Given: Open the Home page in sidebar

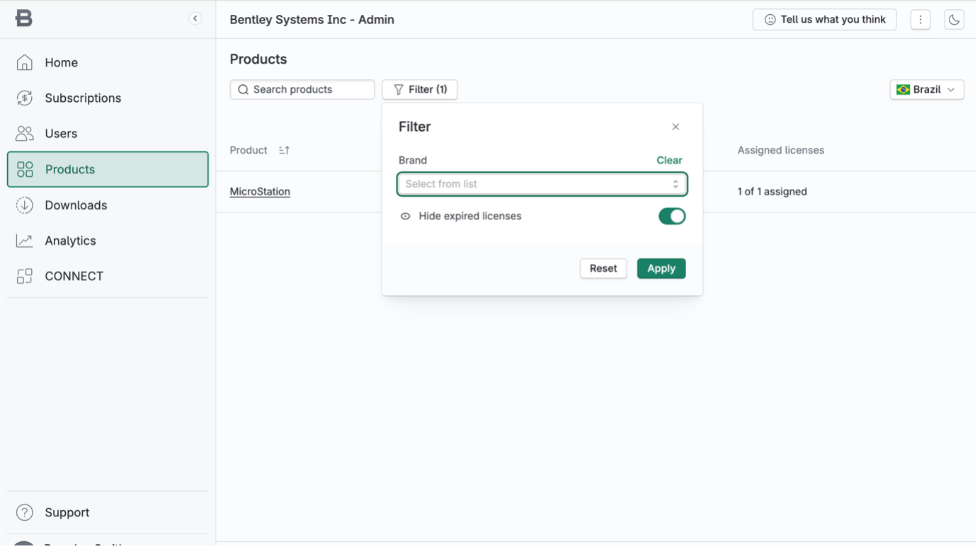Looking at the screenshot, I should tap(108, 63).
